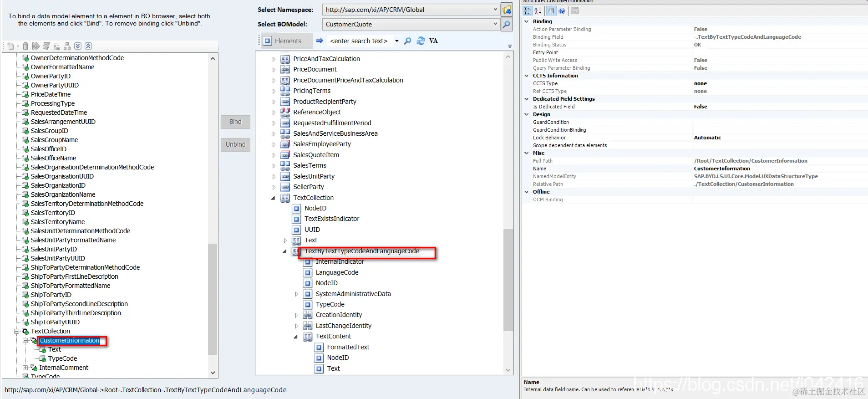Collapse the Design property category
Screen dimensions: 868x399
[x=527, y=114]
